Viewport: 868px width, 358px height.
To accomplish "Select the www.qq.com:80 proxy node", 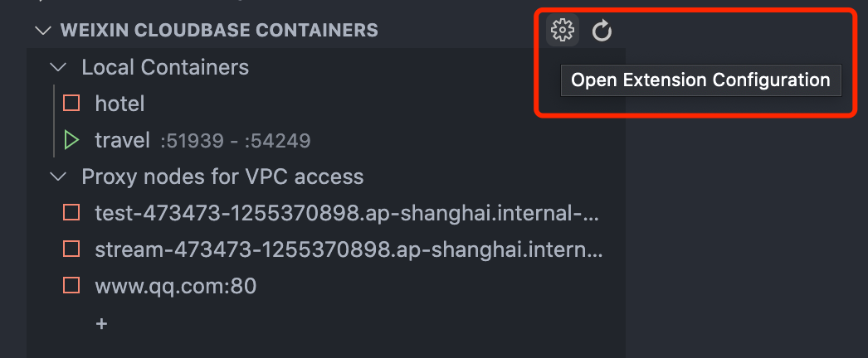I will click(176, 286).
